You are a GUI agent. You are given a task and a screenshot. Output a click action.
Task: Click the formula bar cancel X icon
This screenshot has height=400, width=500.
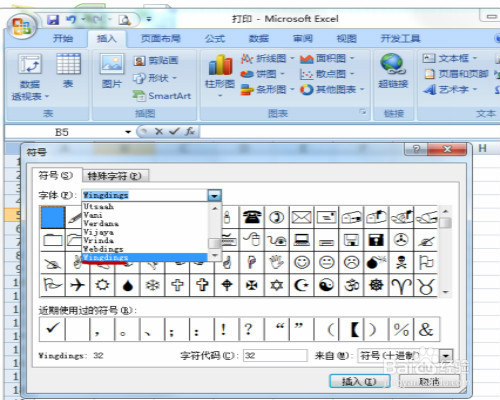[x=159, y=132]
